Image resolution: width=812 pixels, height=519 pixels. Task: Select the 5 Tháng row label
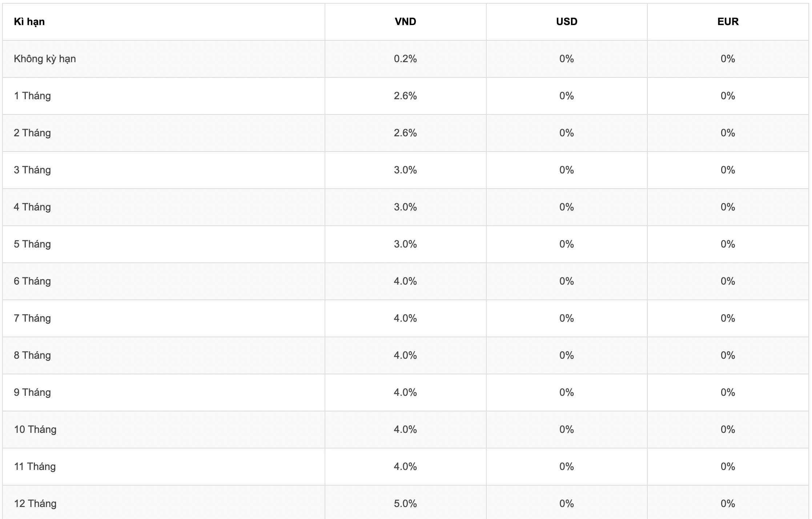pos(32,244)
